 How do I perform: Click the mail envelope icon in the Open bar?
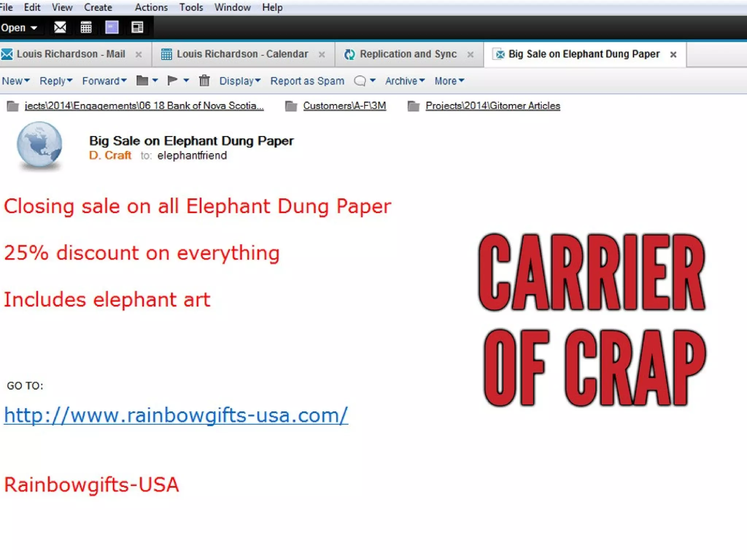pos(60,27)
